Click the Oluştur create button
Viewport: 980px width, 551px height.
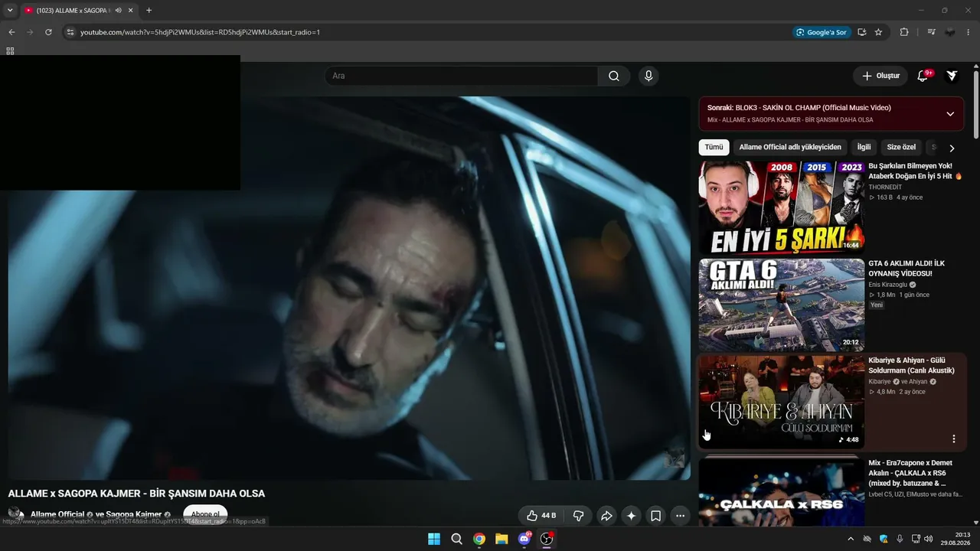tap(880, 76)
